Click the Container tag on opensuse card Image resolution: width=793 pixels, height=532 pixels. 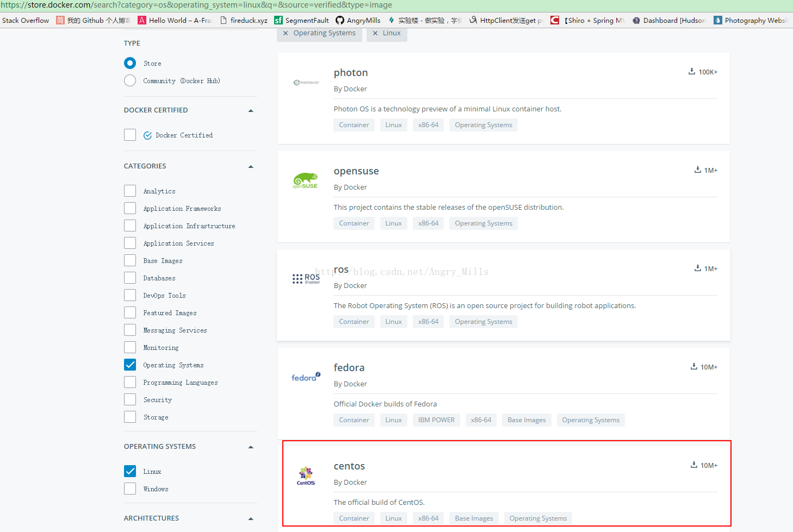(354, 223)
